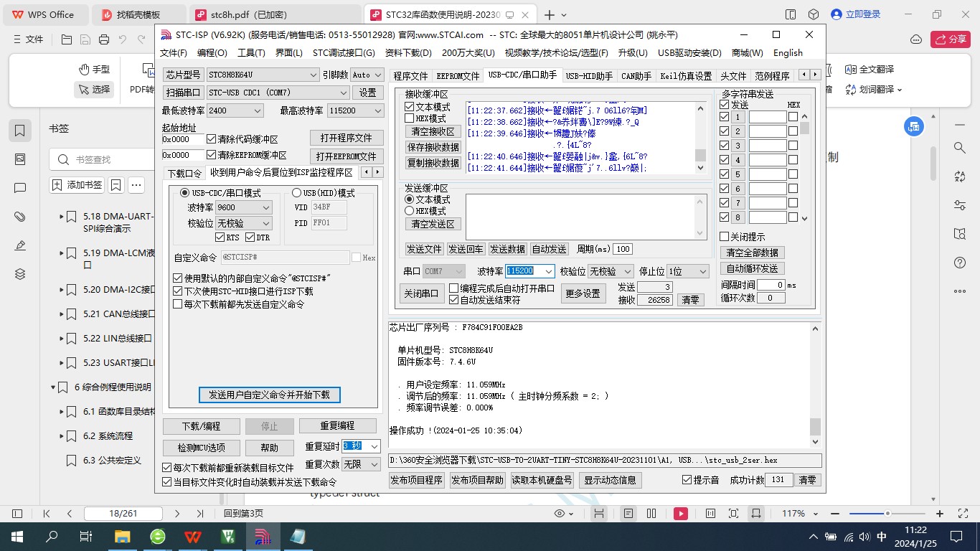Toggle 文本模式 checkbox in receive buffer
980x551 pixels.
[x=410, y=107]
